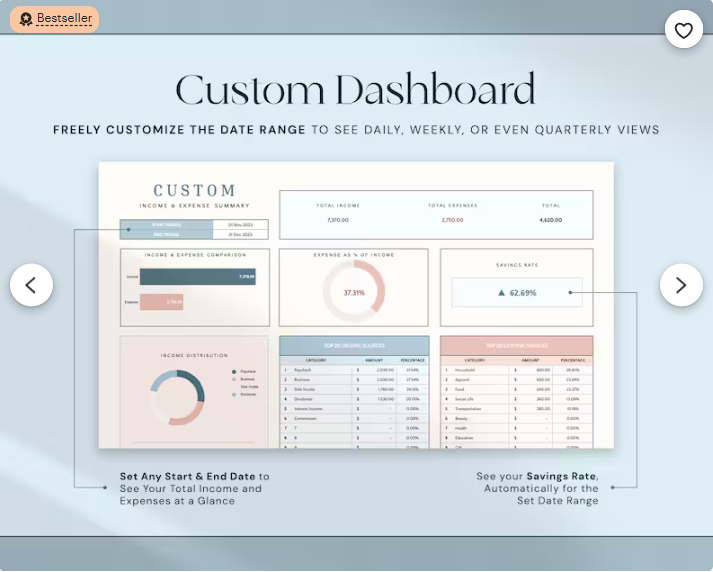The width and height of the screenshot is (713, 572).
Task: Go to the previous listing image
Action: click(x=31, y=285)
